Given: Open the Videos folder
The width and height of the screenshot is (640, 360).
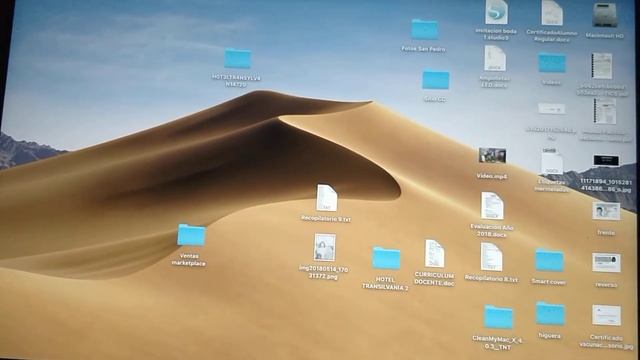Looking at the screenshot, I should 552,63.
